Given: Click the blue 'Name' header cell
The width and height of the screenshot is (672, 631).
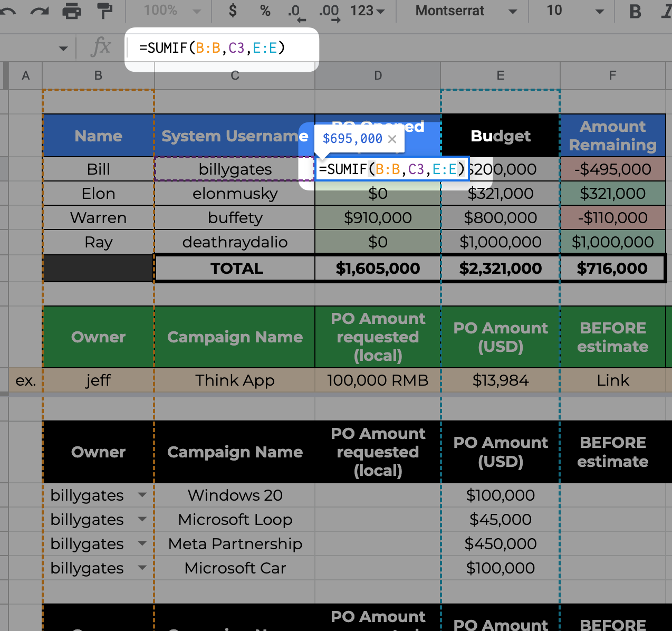Looking at the screenshot, I should (x=98, y=136).
